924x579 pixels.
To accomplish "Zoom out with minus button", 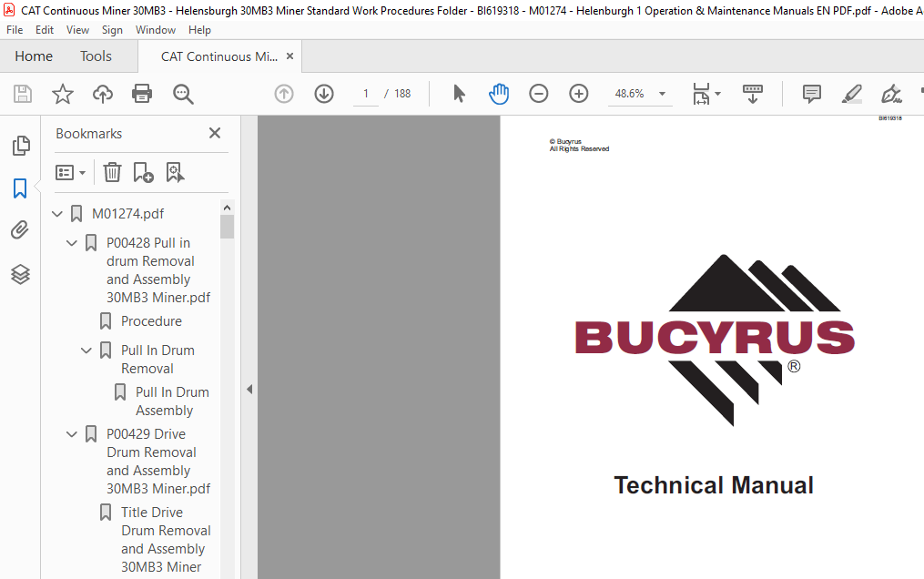I will click(539, 94).
